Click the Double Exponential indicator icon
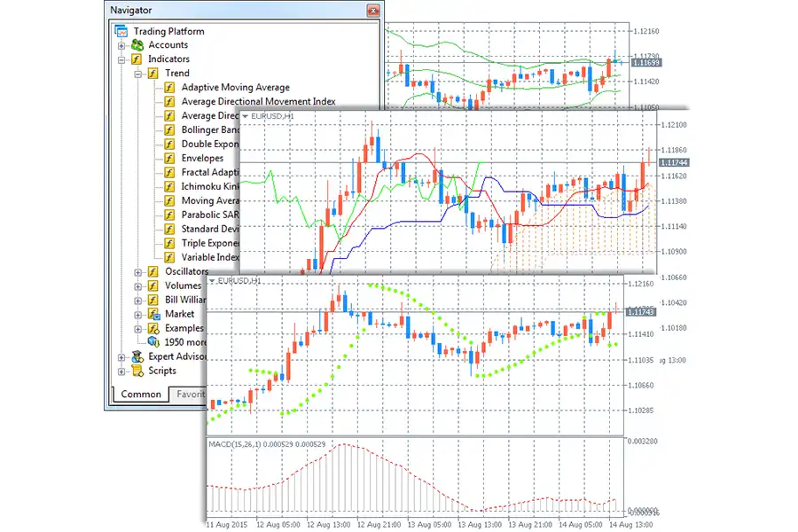The image size is (798, 532). (x=169, y=144)
